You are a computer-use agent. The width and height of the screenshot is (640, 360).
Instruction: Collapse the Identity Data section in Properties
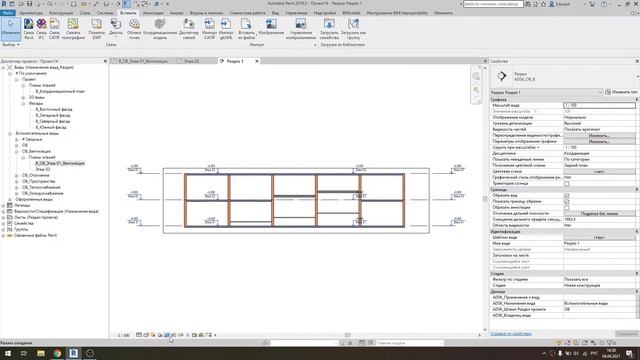pos(636,231)
